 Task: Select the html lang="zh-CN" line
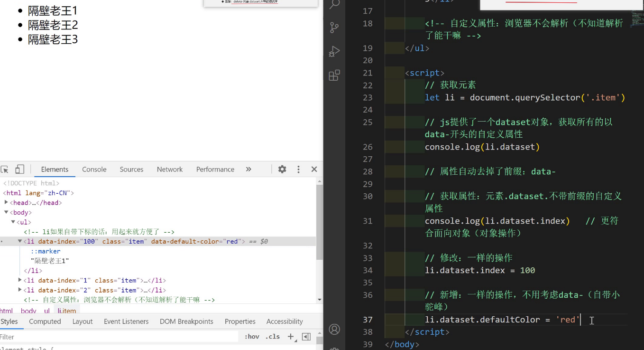(x=38, y=193)
